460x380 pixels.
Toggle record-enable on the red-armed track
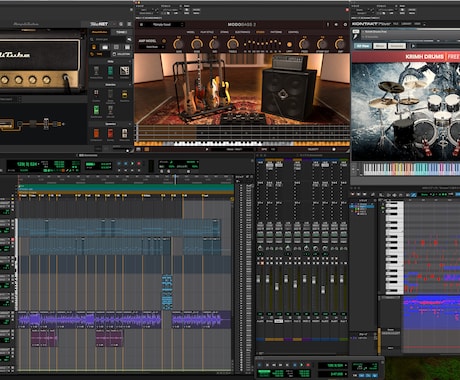tap(13, 239)
